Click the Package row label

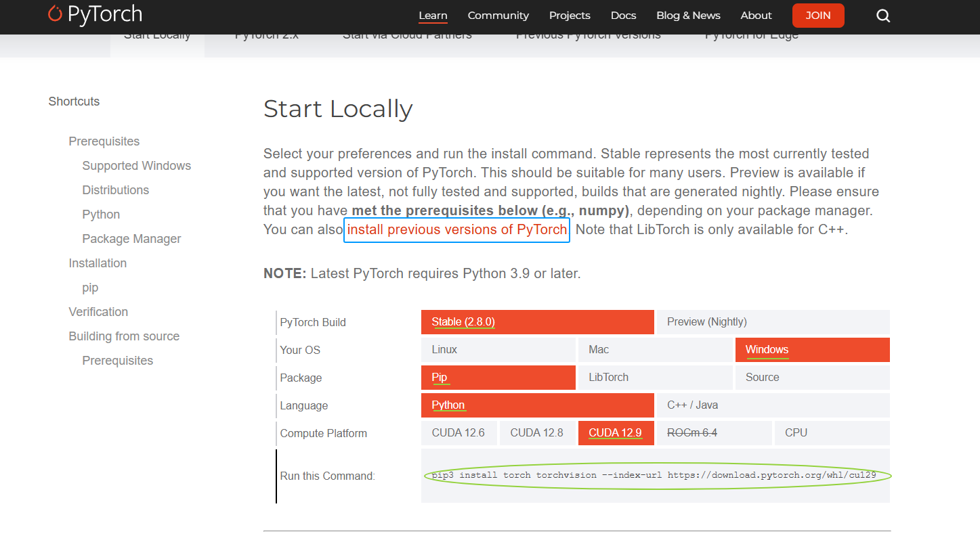click(301, 378)
